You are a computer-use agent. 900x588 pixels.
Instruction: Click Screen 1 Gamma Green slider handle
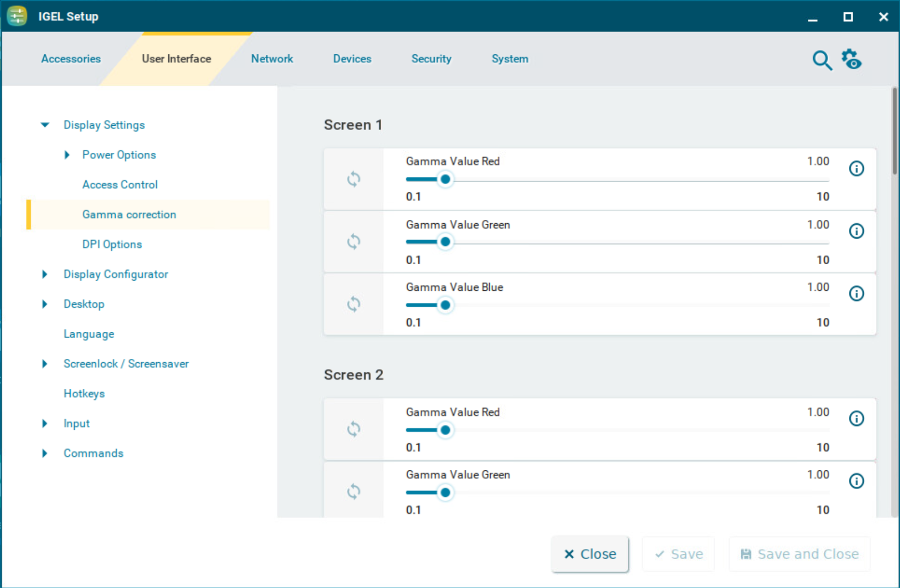(x=445, y=242)
